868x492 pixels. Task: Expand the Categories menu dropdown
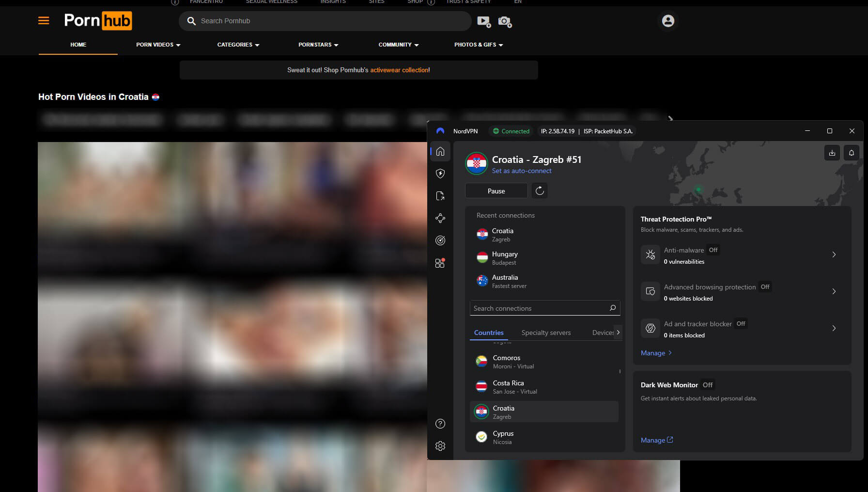(x=238, y=45)
